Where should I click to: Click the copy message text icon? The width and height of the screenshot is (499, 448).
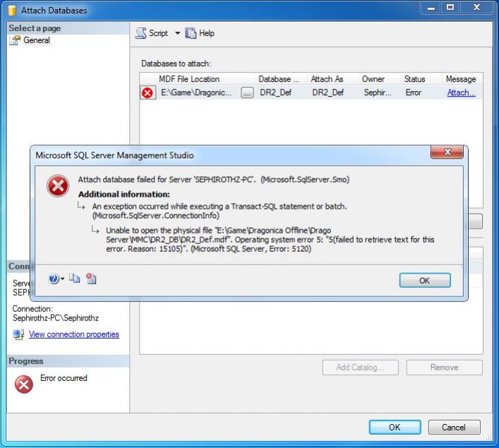click(x=75, y=279)
